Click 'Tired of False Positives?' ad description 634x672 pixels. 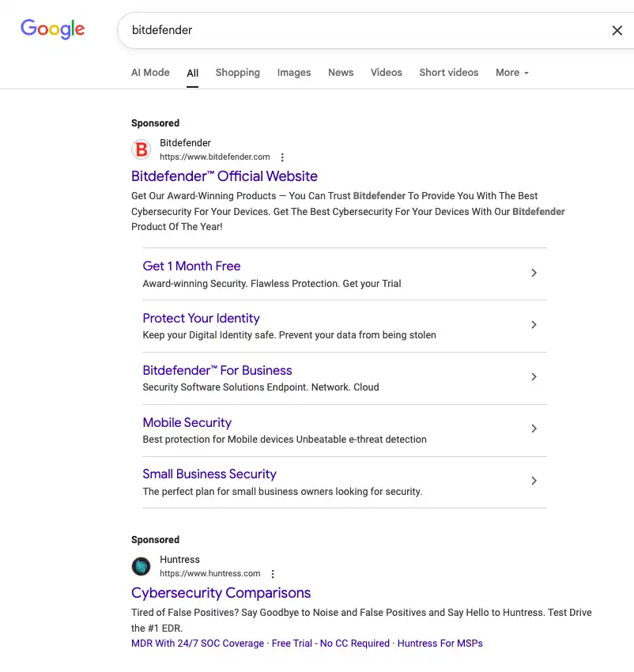tap(361, 620)
